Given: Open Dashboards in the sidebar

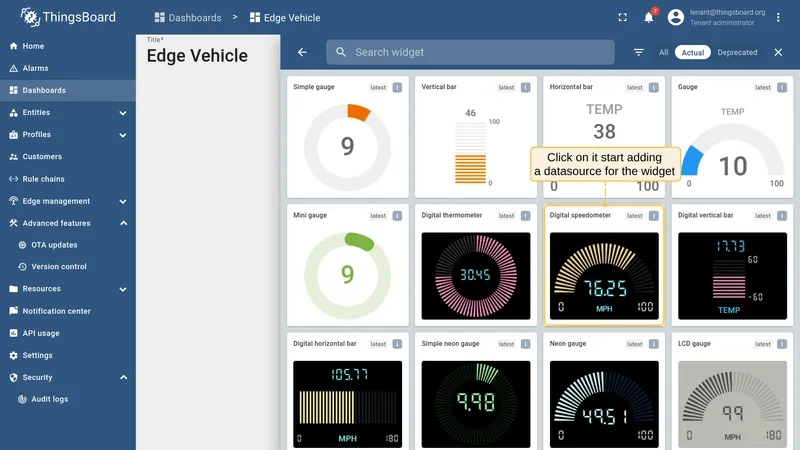Looking at the screenshot, I should point(68,90).
